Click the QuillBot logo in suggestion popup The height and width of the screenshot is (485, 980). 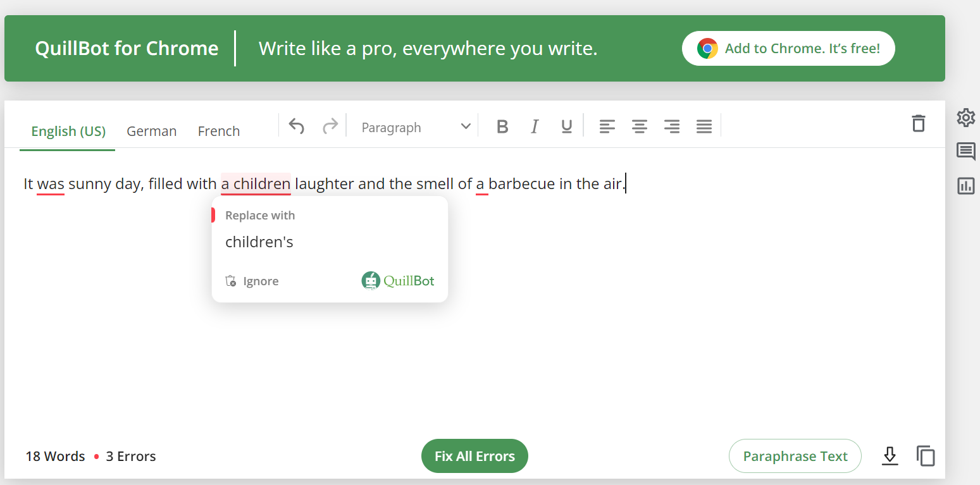398,281
